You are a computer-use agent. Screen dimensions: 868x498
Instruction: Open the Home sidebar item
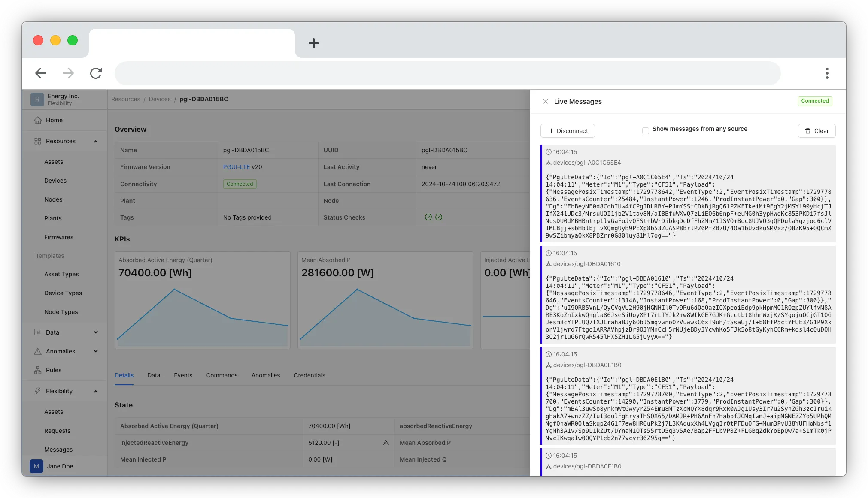[x=64, y=120]
